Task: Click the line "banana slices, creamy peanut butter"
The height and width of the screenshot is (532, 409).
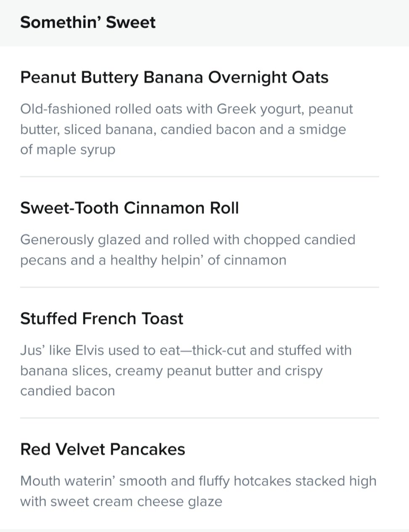Action: pos(171,371)
